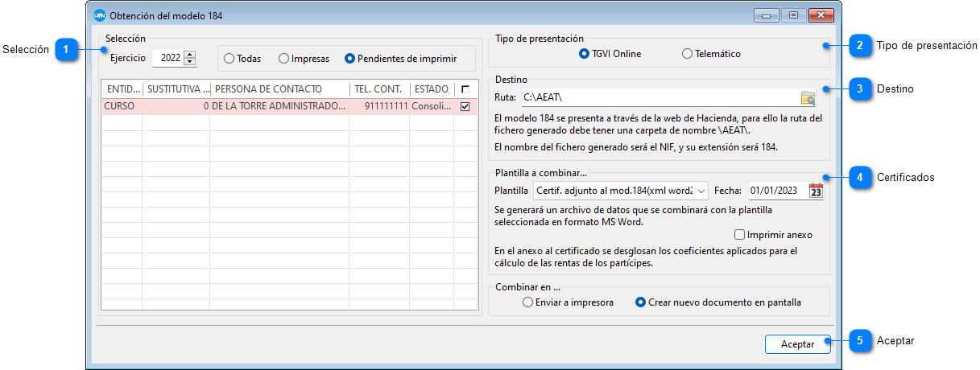Select Enviar a impresora option
980x370 pixels.
[527, 302]
